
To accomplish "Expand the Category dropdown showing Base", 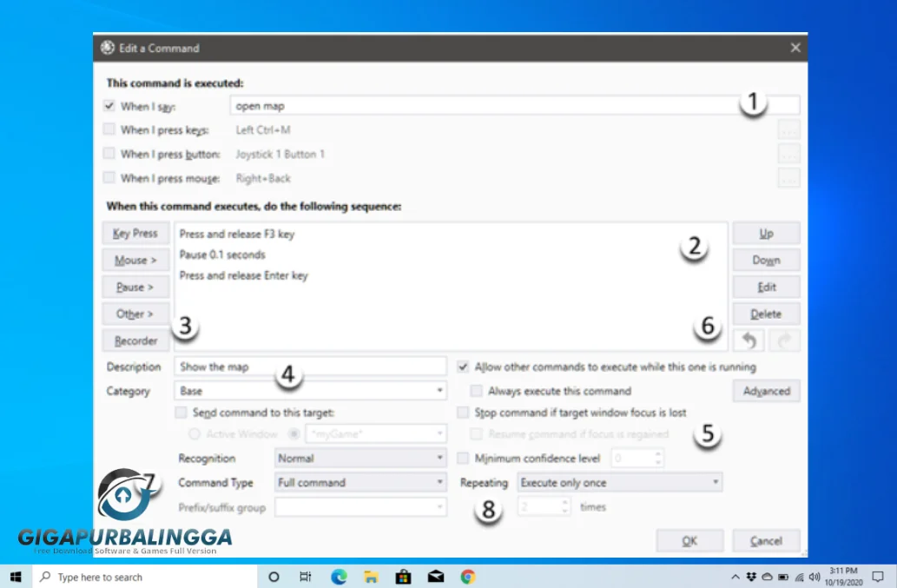I will pyautogui.click(x=310, y=391).
